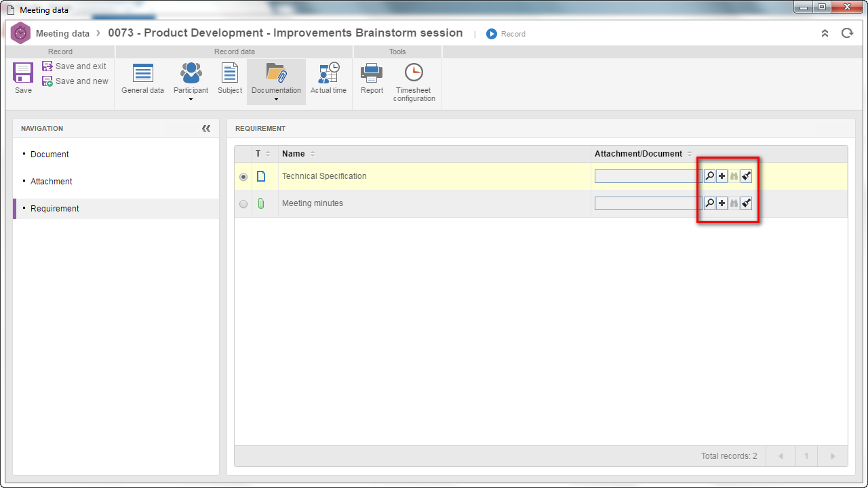Click binoculars view button for Technical Specification
Image resolution: width=868 pixels, height=488 pixels.
click(x=734, y=176)
